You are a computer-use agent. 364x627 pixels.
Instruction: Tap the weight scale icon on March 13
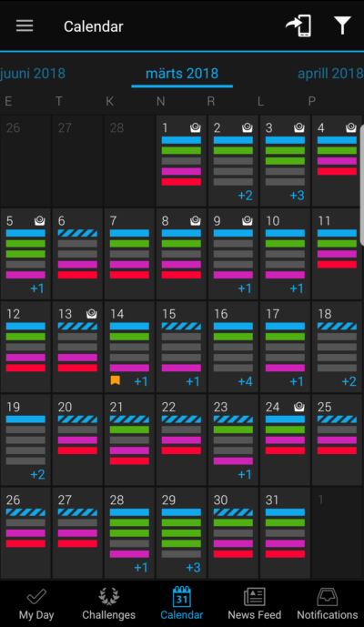(92, 313)
